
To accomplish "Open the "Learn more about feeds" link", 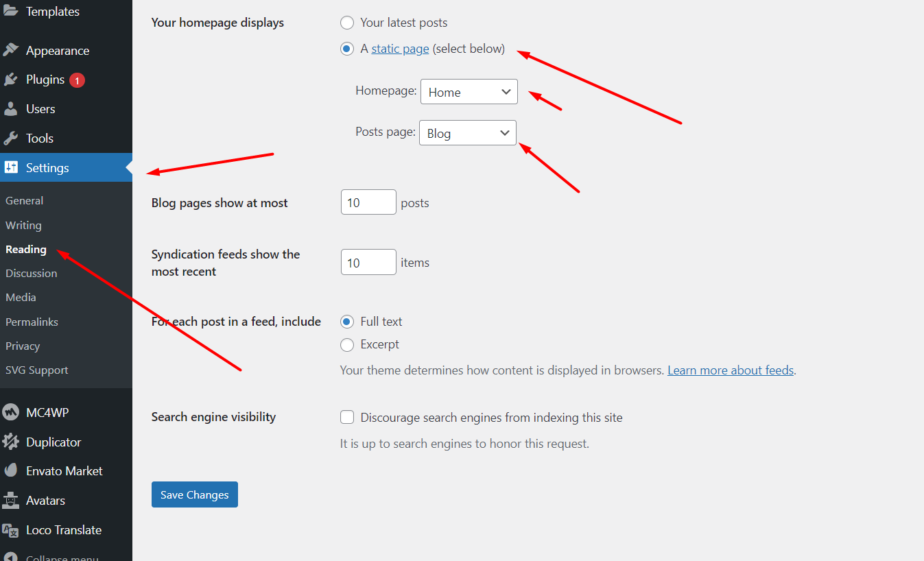I will [731, 370].
